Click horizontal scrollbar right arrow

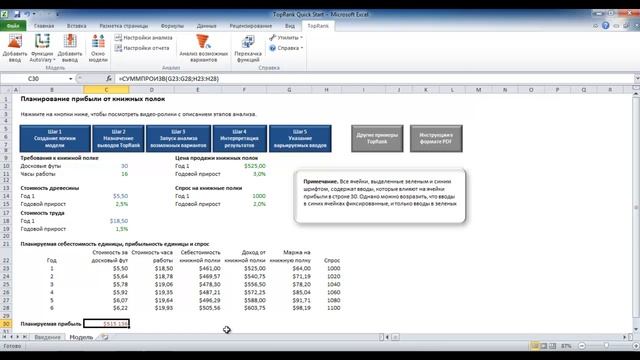(625, 337)
